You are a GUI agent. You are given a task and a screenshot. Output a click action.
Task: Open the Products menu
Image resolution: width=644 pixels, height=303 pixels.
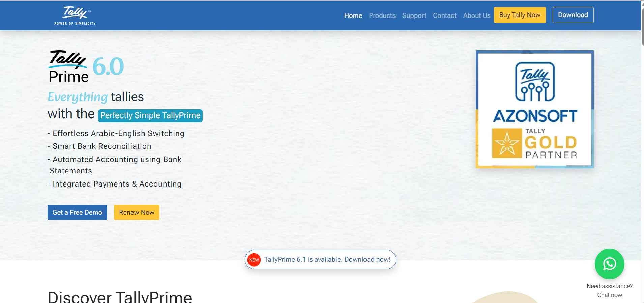click(382, 15)
